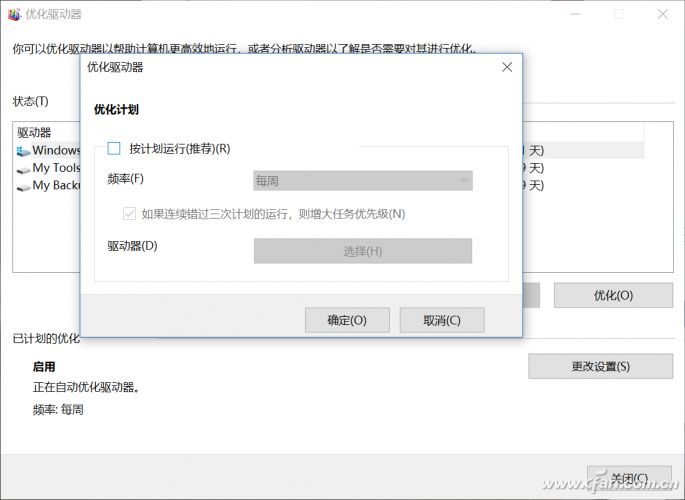The image size is (685, 500).
Task: Click the 启用 status text
Action: coord(44,366)
